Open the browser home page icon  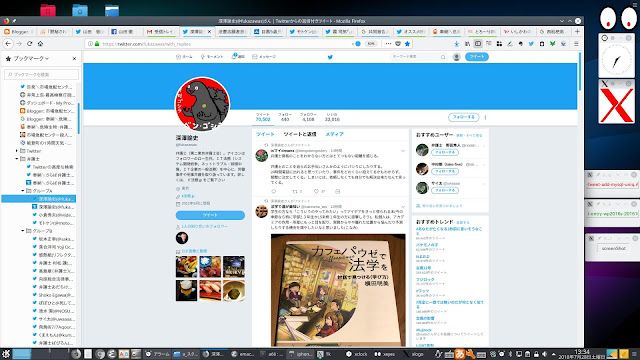coord(40,44)
